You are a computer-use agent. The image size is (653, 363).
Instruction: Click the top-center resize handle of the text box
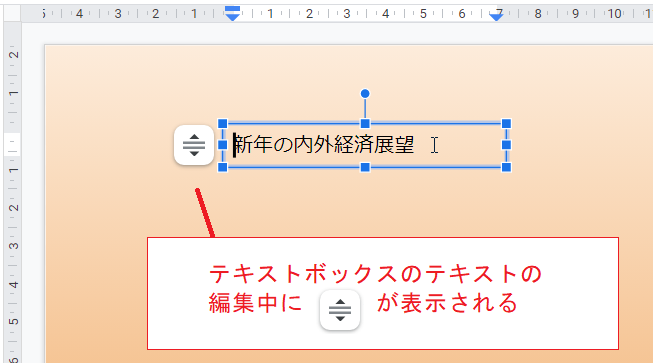coord(365,124)
